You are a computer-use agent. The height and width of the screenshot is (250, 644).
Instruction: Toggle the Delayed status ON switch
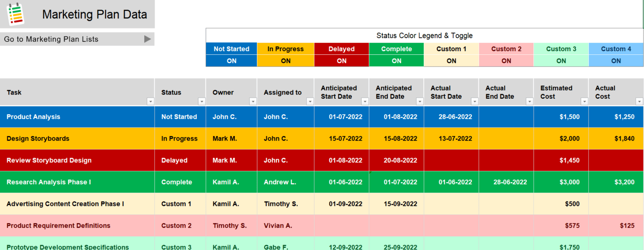pyautogui.click(x=341, y=60)
